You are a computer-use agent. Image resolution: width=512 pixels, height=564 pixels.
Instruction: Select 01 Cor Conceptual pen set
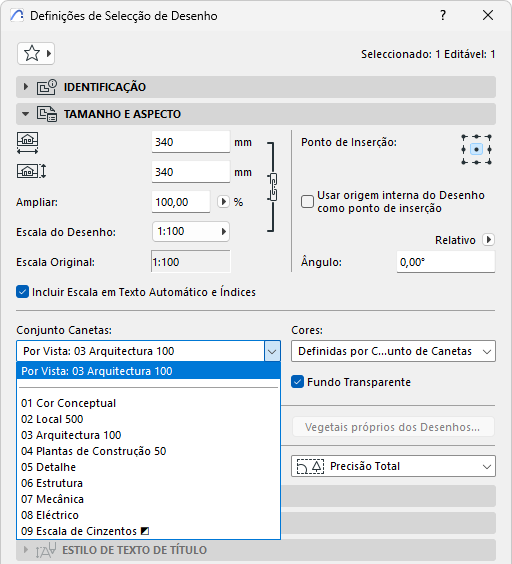(148, 403)
